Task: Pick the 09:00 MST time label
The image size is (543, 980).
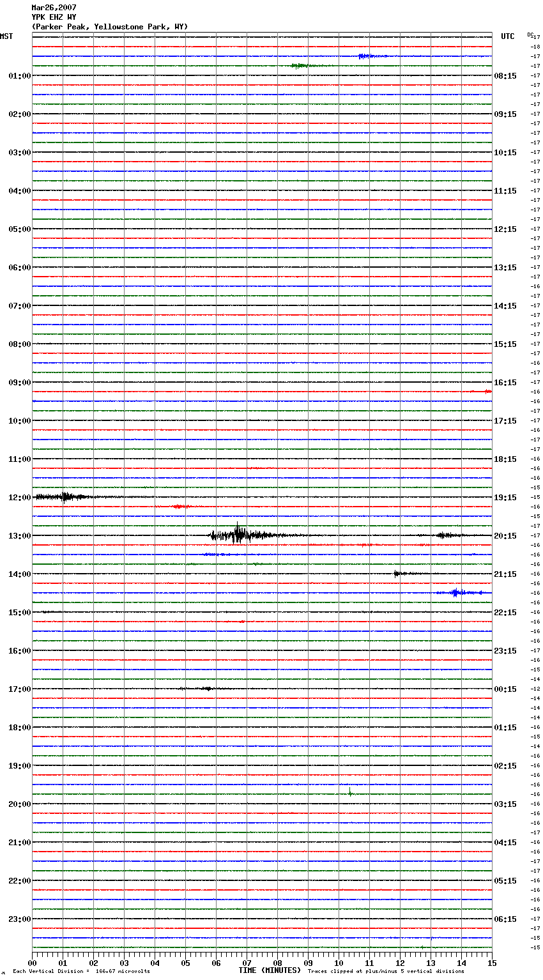Action: (x=20, y=383)
